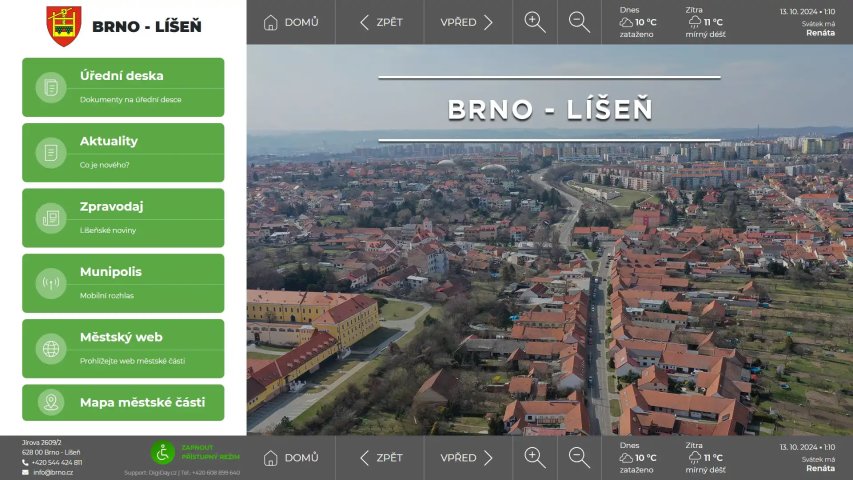853x480 pixels.
Task: Click the Munipolis broadcast signal icon
Action: tap(51, 283)
